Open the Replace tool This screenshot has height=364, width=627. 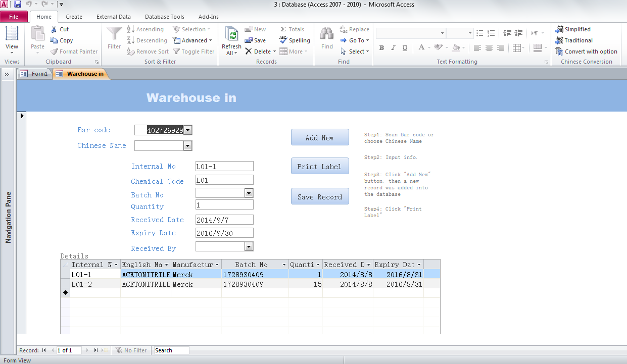tap(355, 29)
